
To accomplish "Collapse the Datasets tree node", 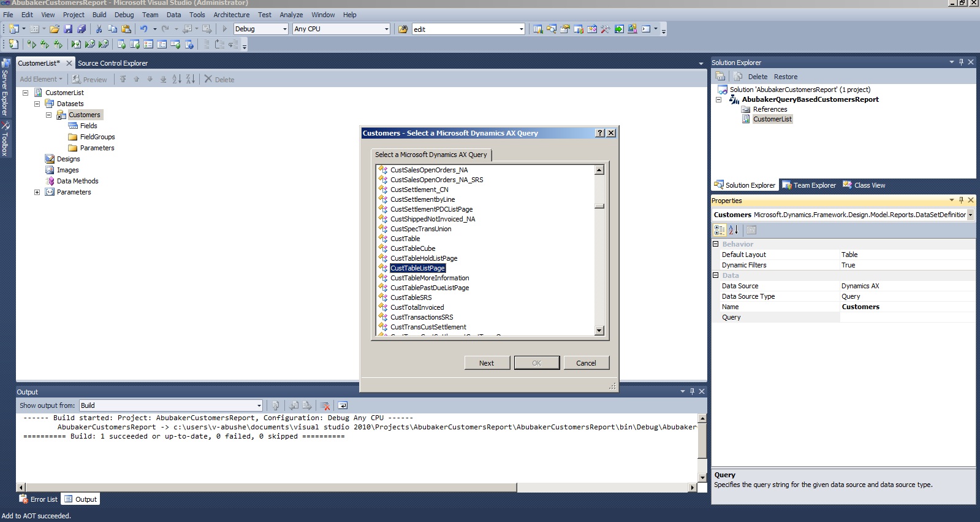I will point(37,104).
